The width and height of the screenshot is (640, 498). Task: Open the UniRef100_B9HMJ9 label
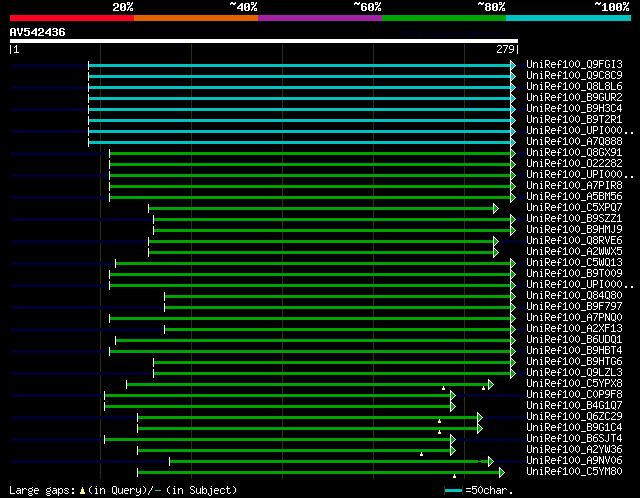(574, 230)
